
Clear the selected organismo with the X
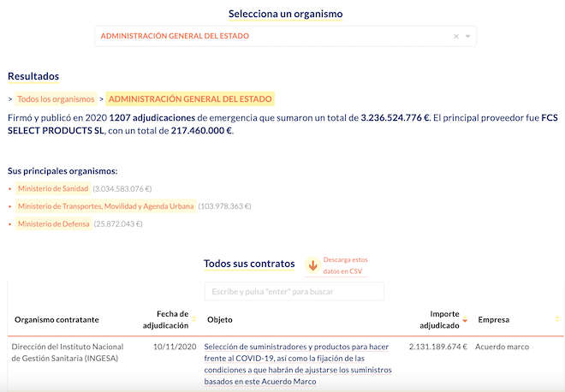(456, 36)
